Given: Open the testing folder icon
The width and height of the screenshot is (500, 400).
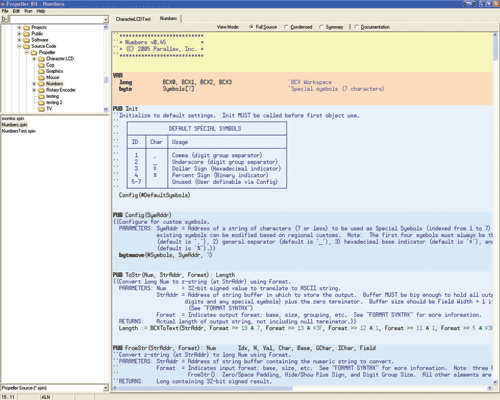Looking at the screenshot, I should point(41,96).
